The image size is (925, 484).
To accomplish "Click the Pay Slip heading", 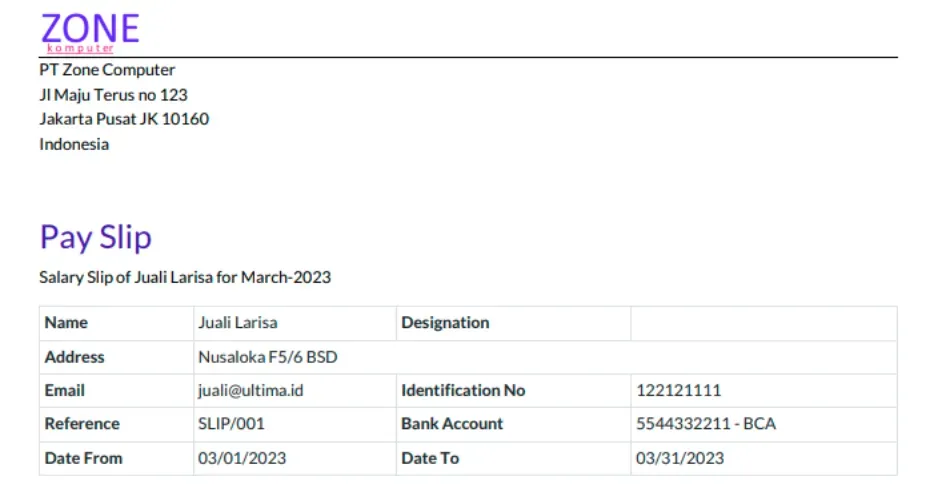I will pyautogui.click(x=95, y=237).
